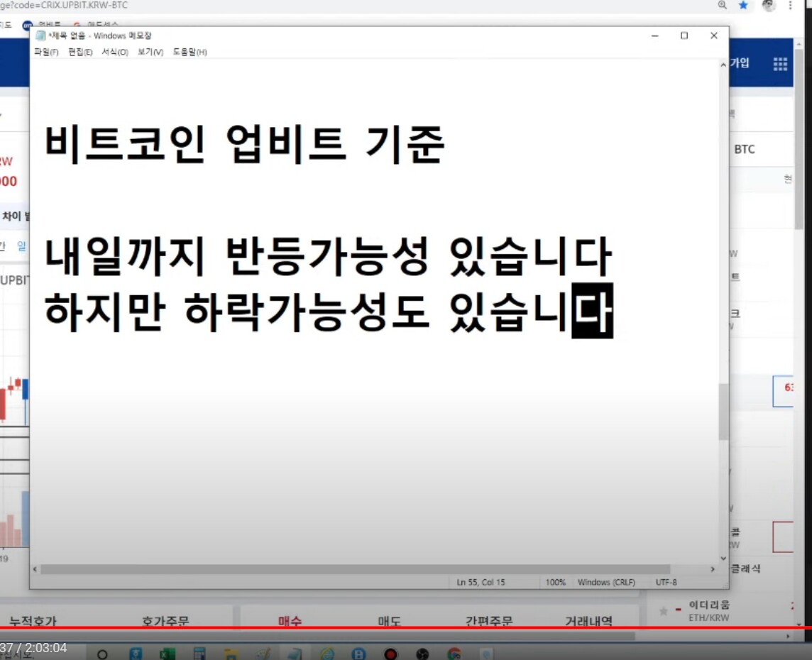Click the red video progress bar
Viewport: 812px width, 660px height.
(x=406, y=628)
